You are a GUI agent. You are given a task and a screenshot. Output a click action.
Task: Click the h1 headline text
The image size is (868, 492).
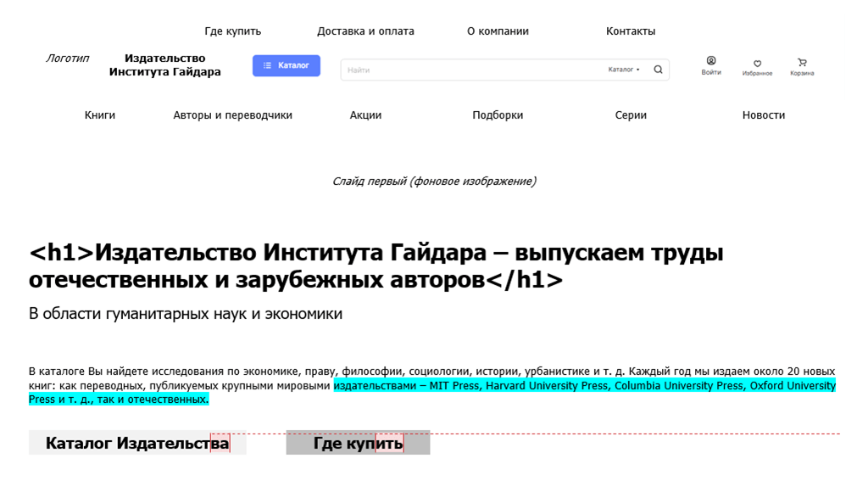[376, 266]
